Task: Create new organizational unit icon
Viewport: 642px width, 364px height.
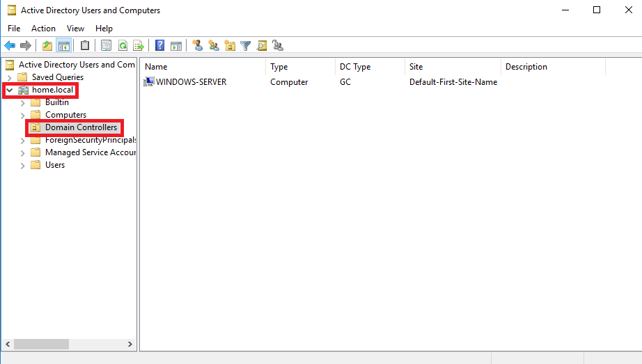Action: 230,45
